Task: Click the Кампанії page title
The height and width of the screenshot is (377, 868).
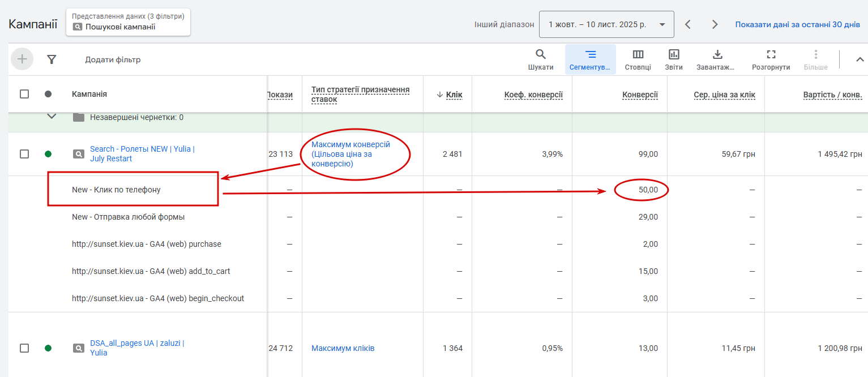Action: pos(33,24)
